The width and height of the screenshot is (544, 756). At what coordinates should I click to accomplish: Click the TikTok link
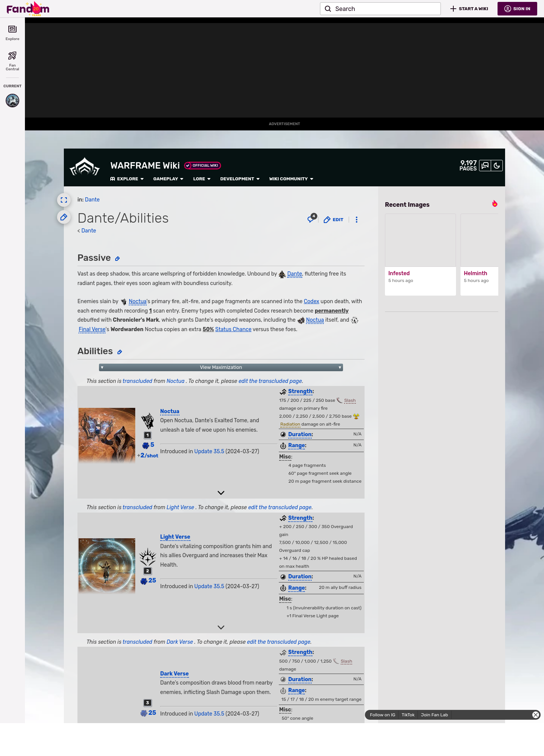coord(408,715)
